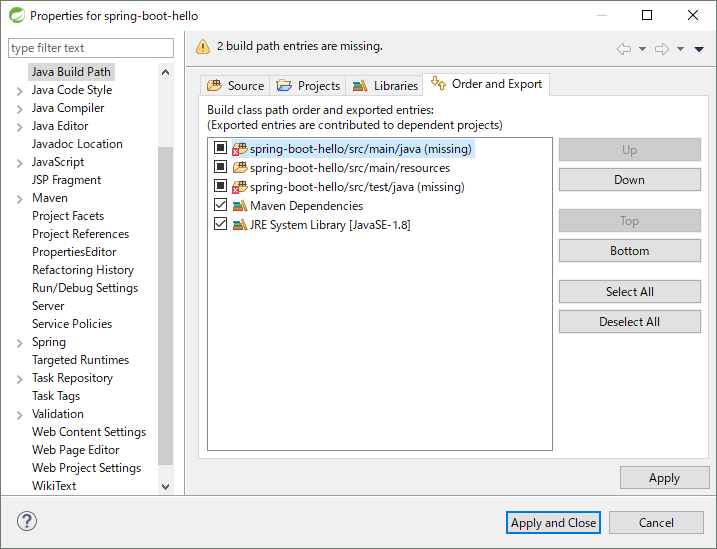Open Run/Debug Settings page

[x=85, y=288]
